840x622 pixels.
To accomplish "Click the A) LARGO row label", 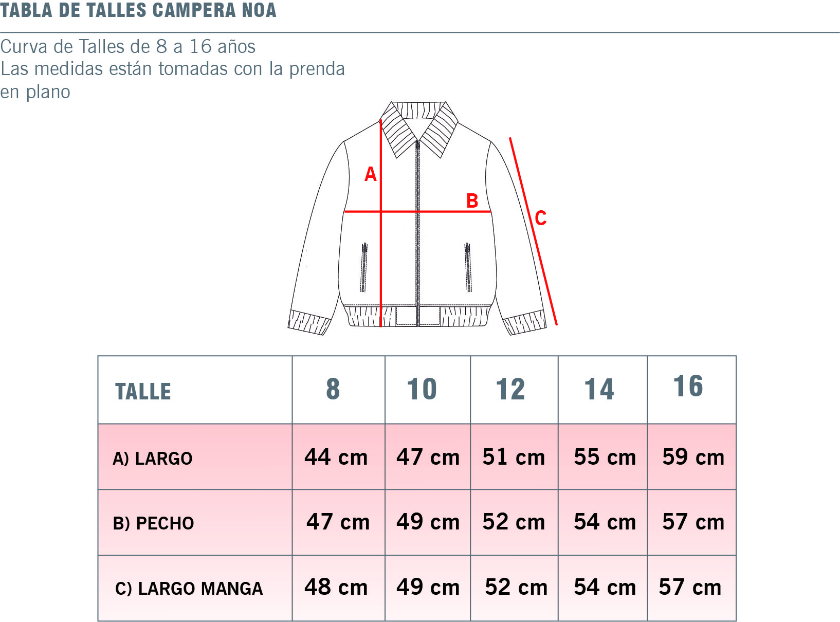I will tap(153, 458).
